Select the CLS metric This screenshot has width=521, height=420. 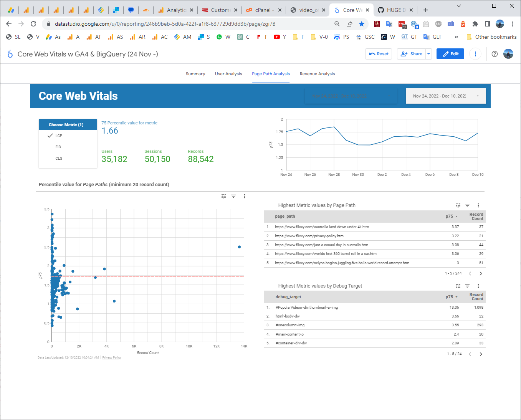pyautogui.click(x=59, y=158)
